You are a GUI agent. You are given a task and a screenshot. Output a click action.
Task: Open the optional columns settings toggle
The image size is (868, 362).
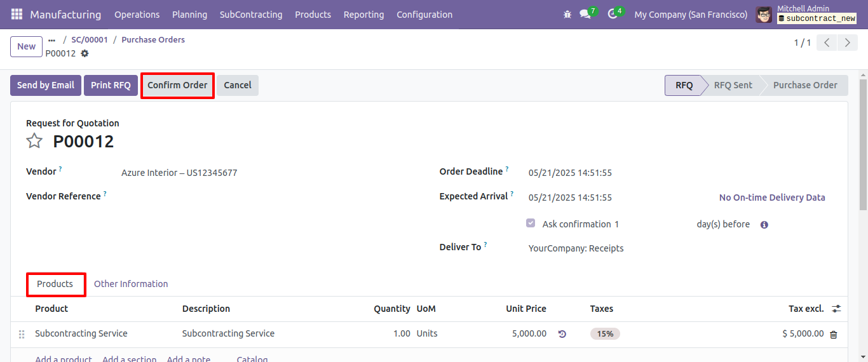836,309
